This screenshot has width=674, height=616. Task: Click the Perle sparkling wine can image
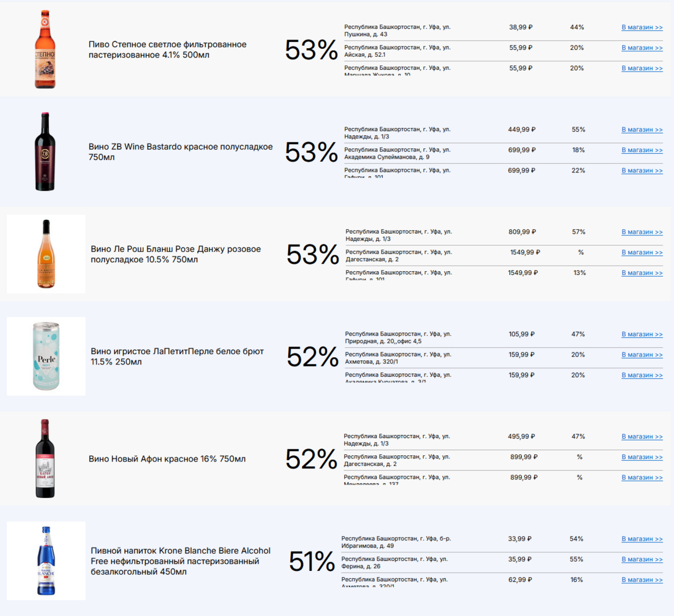pyautogui.click(x=46, y=357)
